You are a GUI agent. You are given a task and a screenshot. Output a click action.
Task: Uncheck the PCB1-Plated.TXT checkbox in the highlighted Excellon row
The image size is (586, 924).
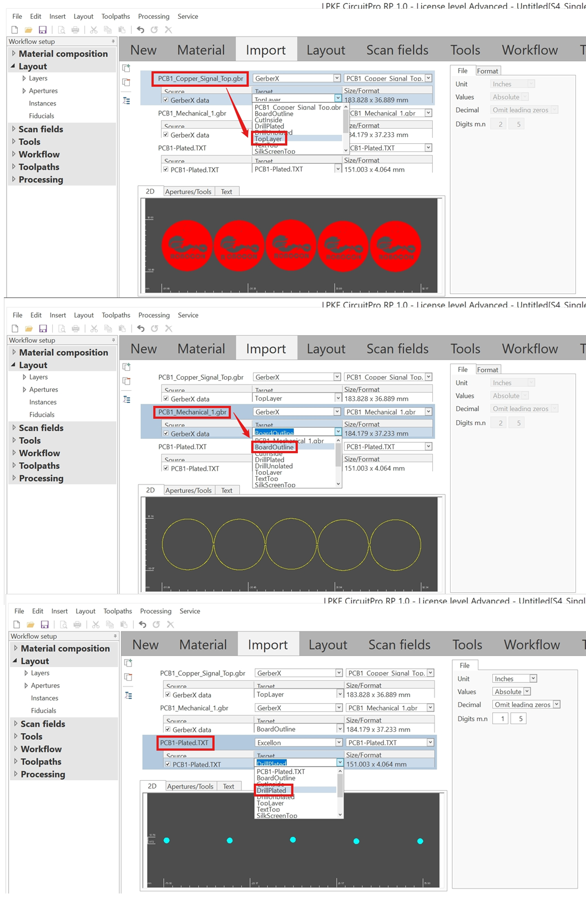tap(168, 764)
